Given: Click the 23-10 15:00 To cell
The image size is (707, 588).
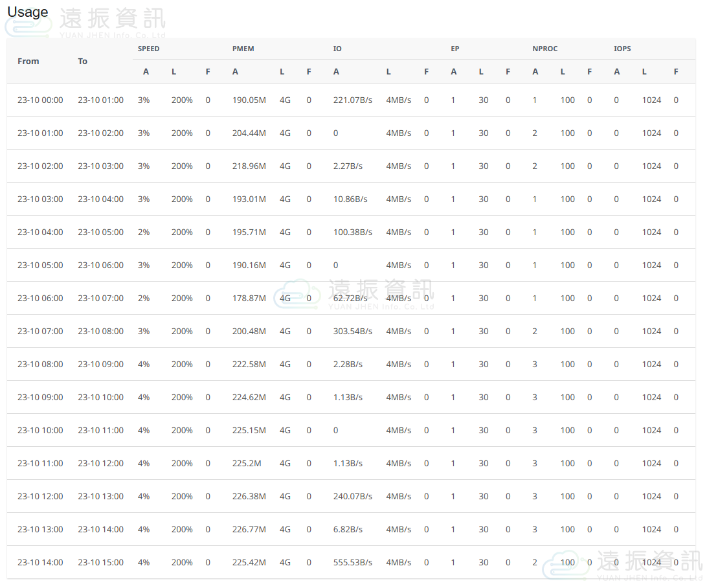Looking at the screenshot, I should pyautogui.click(x=100, y=562).
